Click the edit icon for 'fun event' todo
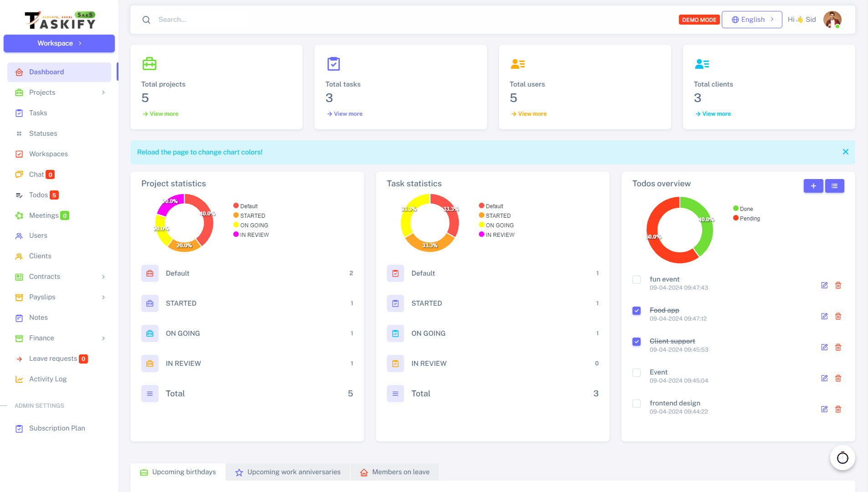The width and height of the screenshot is (868, 492). tap(824, 285)
